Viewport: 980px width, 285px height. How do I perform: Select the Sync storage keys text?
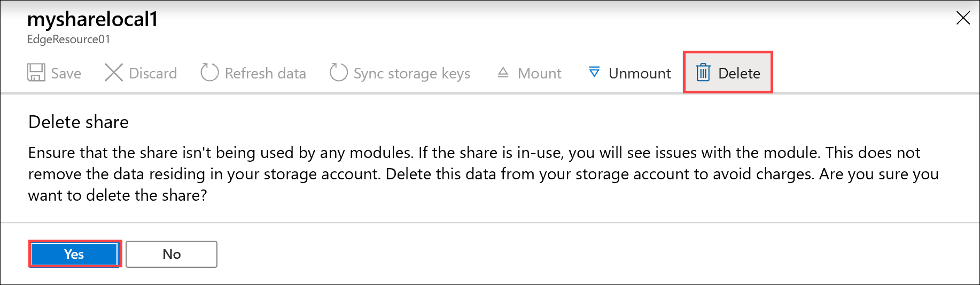point(411,73)
